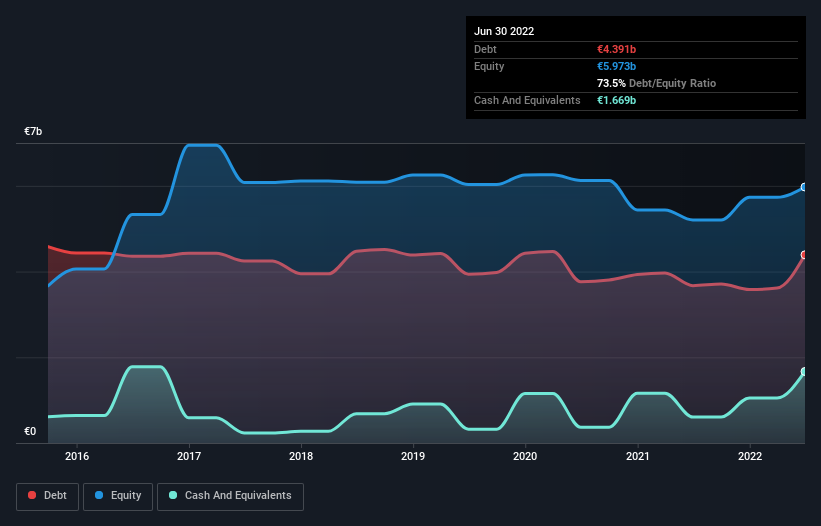Screen dimensions: 821x526
Task: Click Cash And Equivalents label in tooltip
Action: point(527,100)
